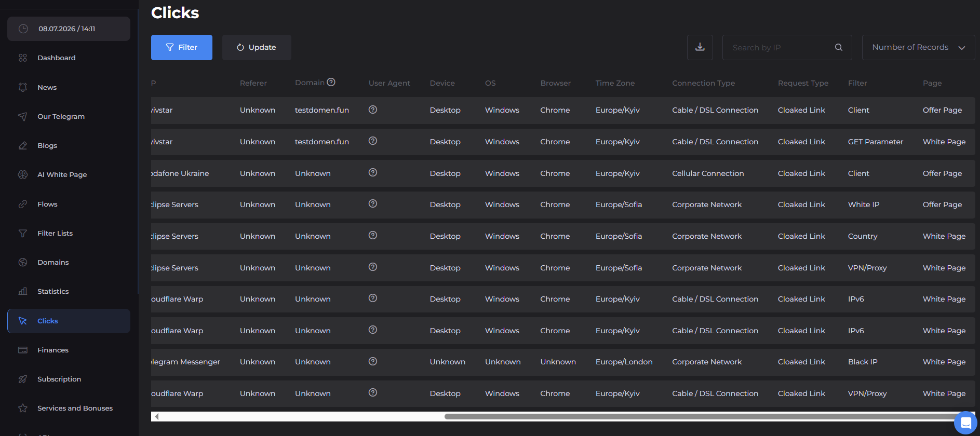
Task: Click the Services and Bonuses star icon
Action: [23, 408]
